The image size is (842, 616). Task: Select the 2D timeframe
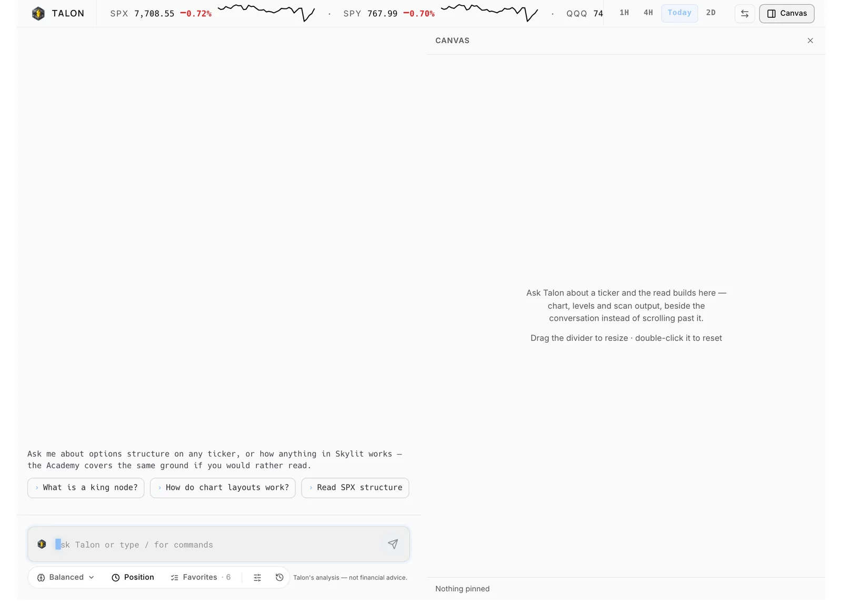[711, 13]
